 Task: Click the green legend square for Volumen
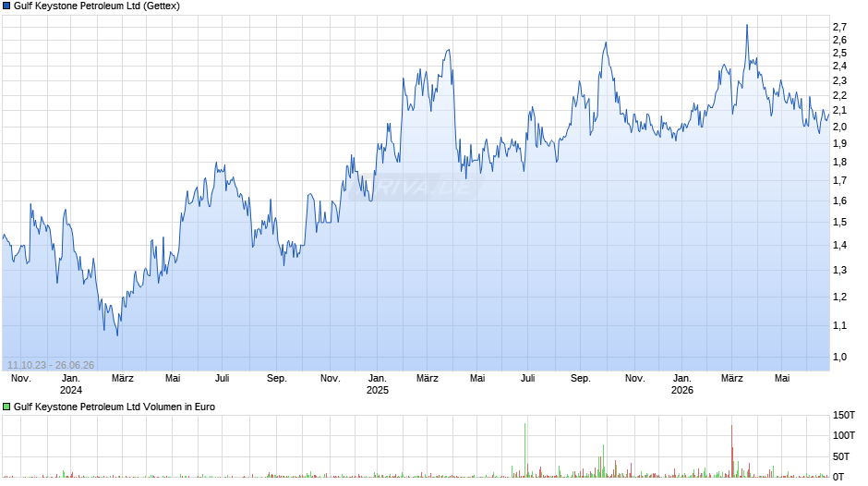click(6, 407)
